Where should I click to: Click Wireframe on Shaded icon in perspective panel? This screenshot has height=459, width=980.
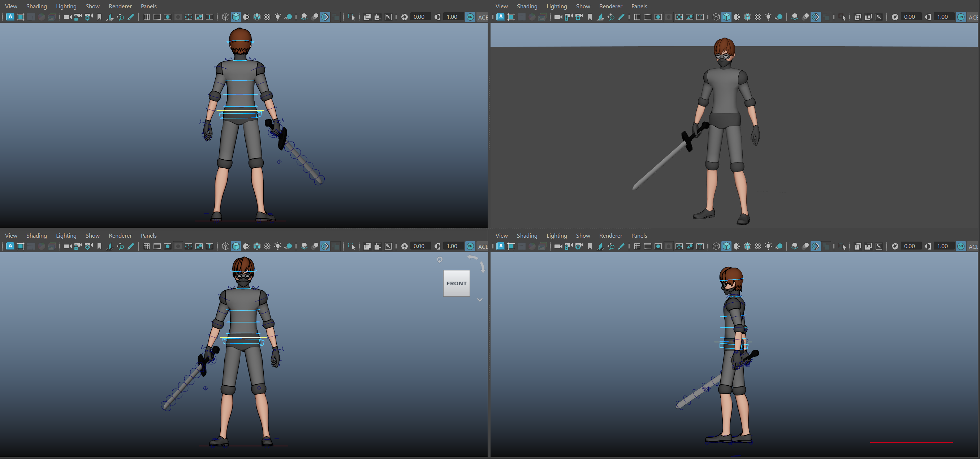click(x=748, y=17)
